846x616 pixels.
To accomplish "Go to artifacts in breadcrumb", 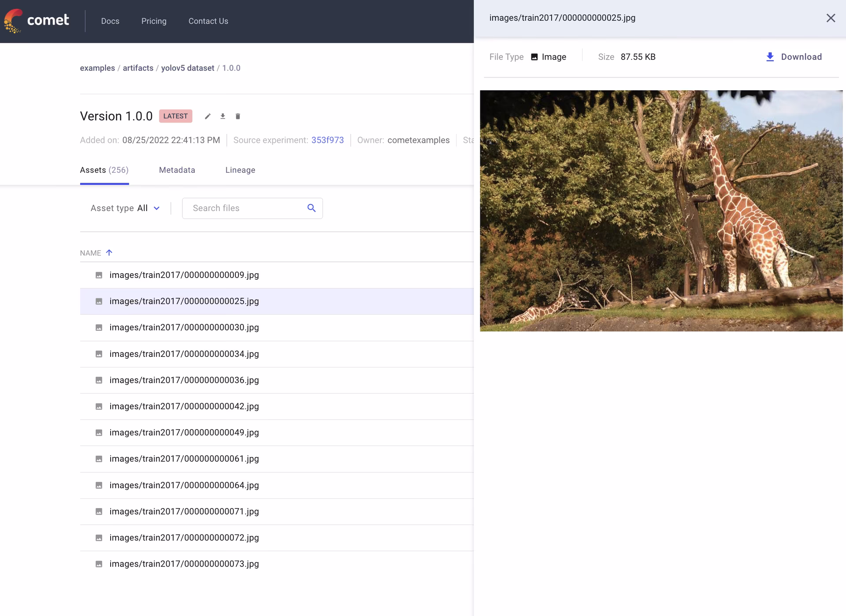I will point(138,68).
